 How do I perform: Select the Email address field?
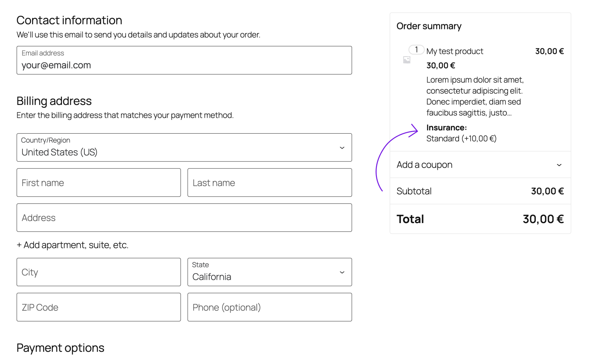184,65
